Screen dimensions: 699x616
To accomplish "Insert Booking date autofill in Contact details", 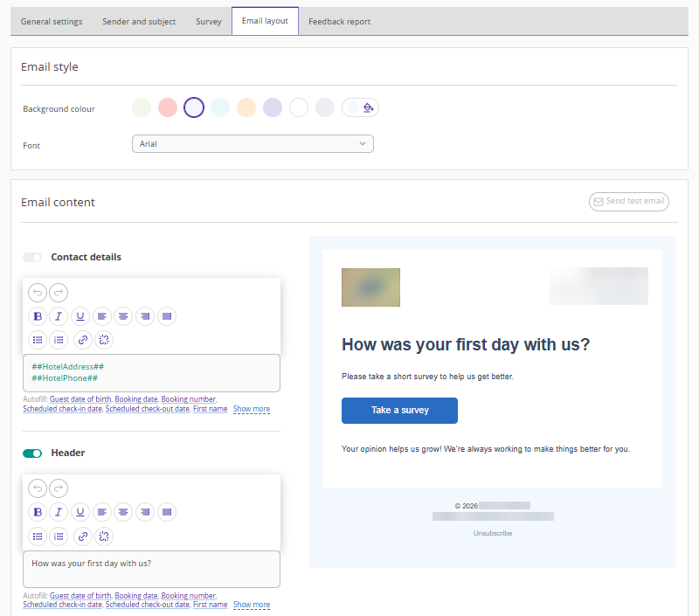I will [x=136, y=399].
